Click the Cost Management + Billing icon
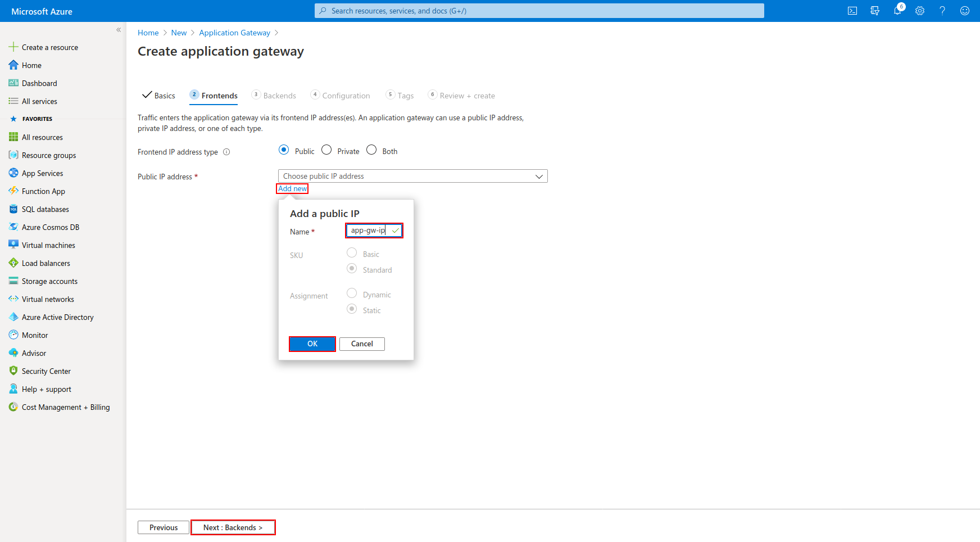The image size is (980, 542). (13, 407)
